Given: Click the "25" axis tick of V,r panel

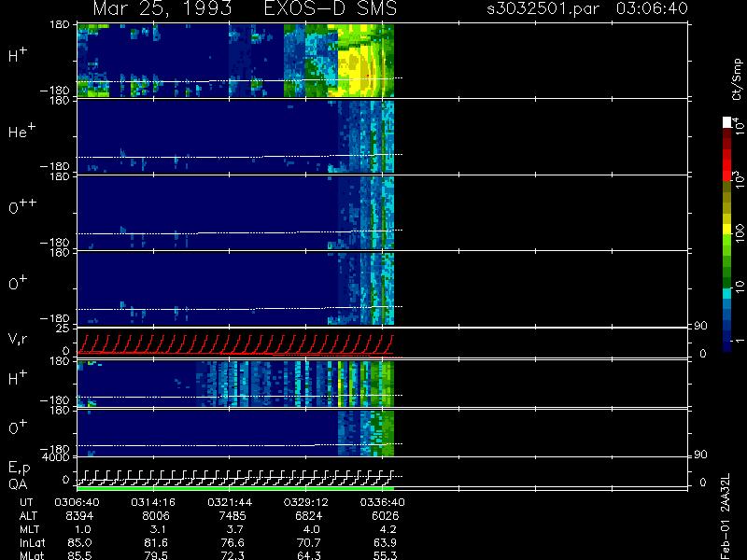Looking at the screenshot, I should click(63, 329).
